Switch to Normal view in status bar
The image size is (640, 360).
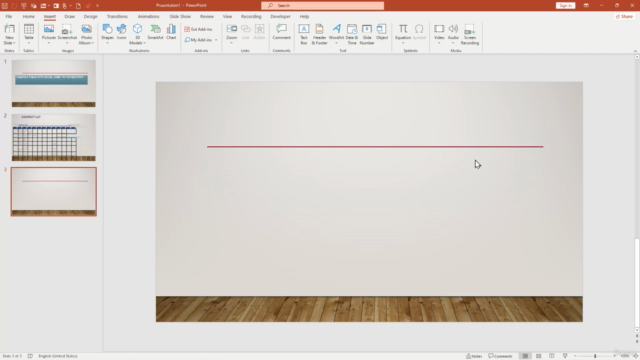pos(525,356)
